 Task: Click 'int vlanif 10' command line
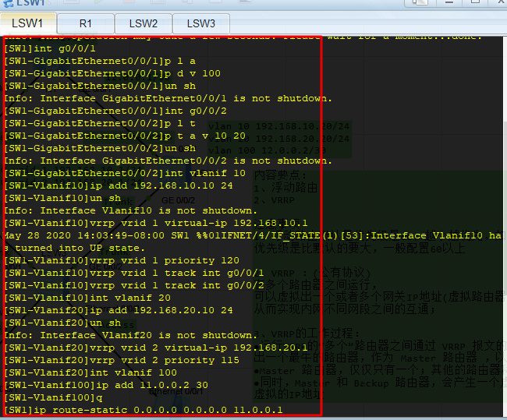coord(125,173)
